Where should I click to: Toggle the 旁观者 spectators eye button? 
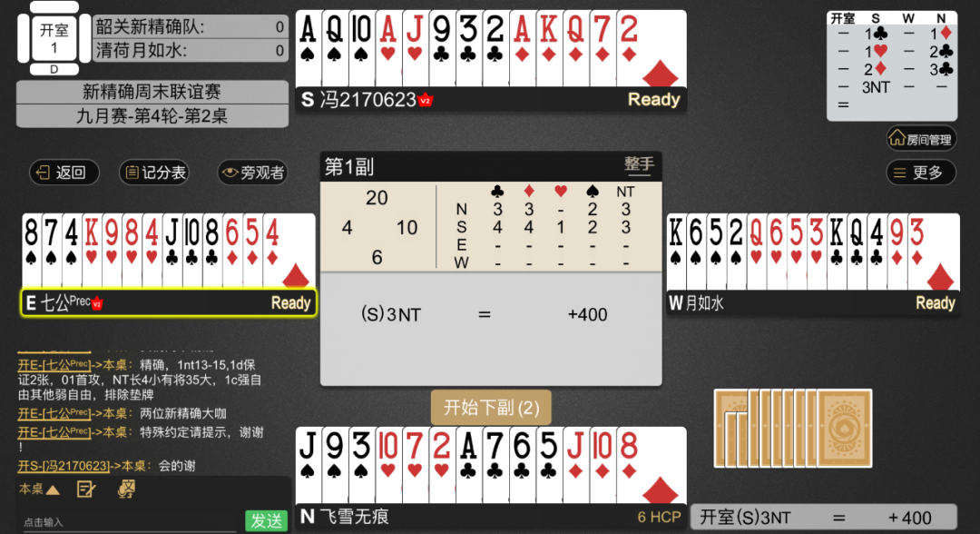click(x=252, y=172)
